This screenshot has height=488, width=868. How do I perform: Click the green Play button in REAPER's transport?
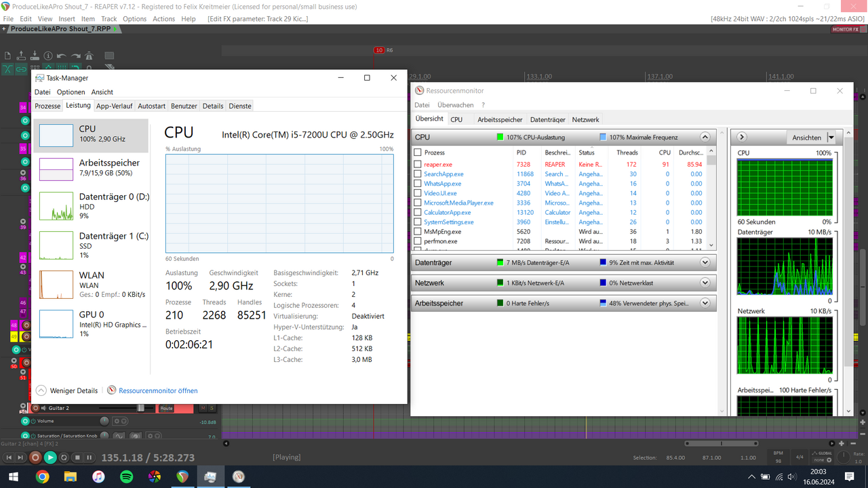click(50, 457)
